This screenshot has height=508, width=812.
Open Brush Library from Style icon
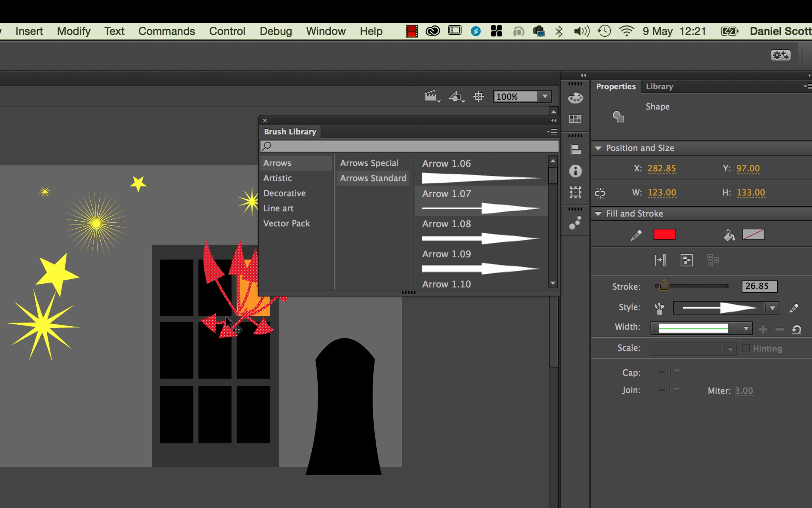click(x=659, y=308)
